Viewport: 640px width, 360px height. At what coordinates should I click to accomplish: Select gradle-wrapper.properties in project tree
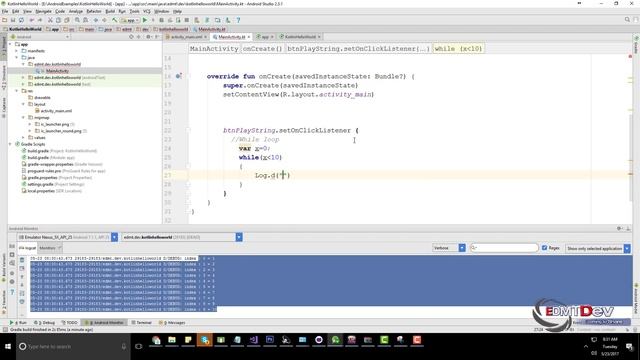coord(62,164)
